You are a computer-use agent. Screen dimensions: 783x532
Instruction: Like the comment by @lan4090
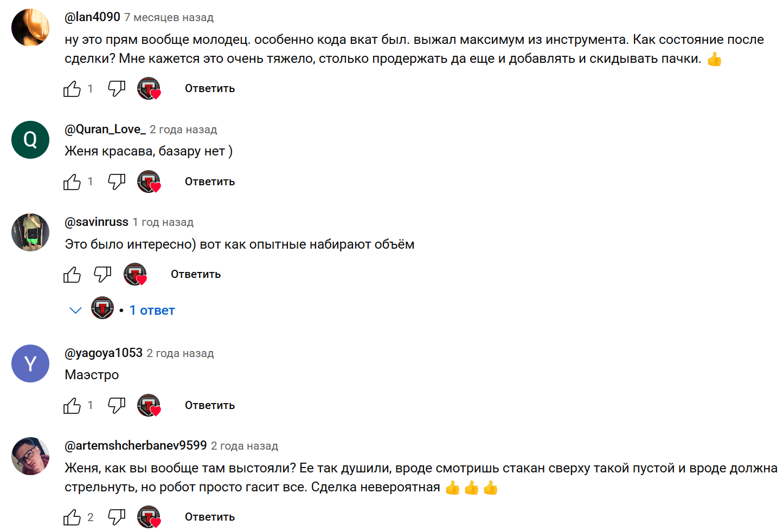click(x=72, y=88)
